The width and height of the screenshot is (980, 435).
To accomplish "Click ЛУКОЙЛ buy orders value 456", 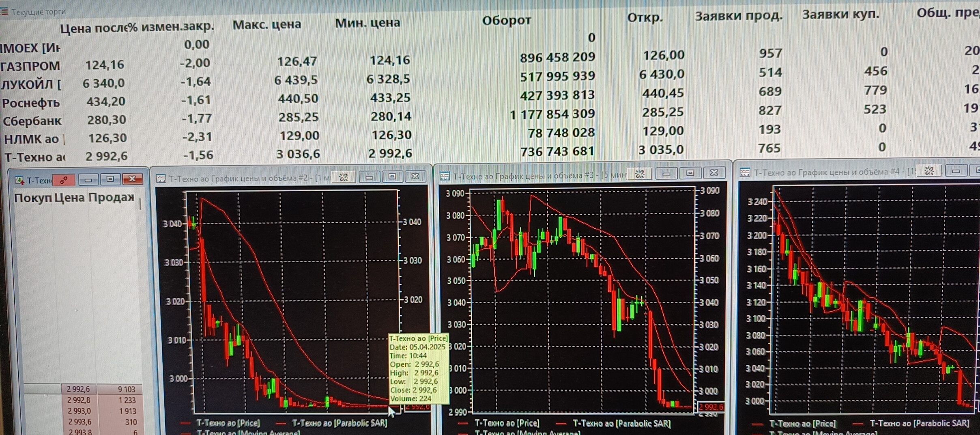I will (x=876, y=71).
